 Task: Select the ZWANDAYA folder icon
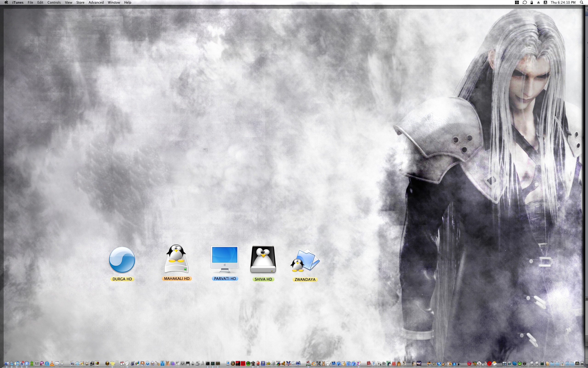(x=305, y=260)
